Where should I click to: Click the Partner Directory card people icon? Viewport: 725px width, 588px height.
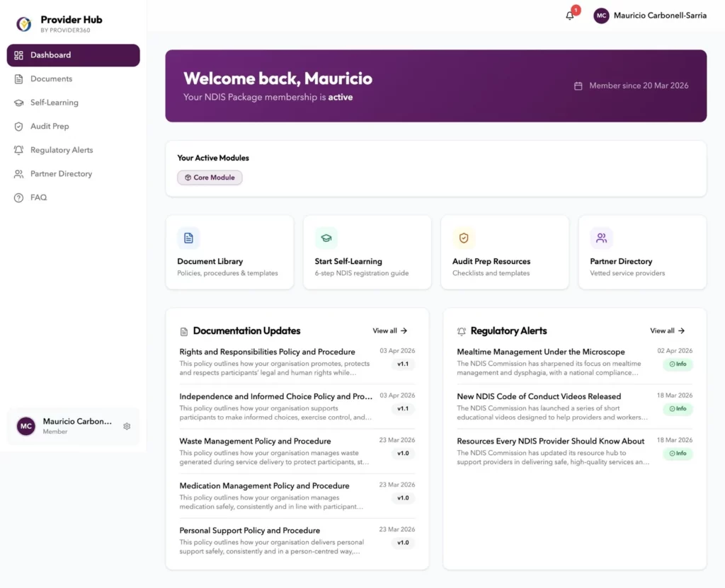click(601, 238)
